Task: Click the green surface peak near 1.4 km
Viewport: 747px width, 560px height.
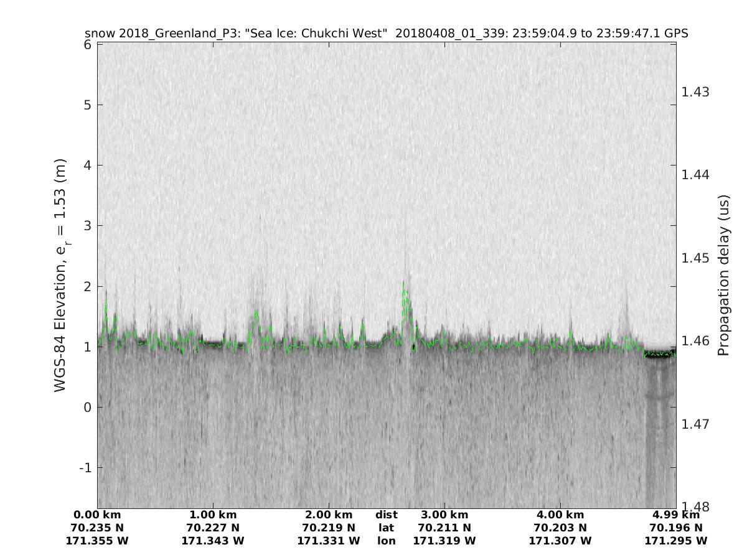Action: coord(256,313)
